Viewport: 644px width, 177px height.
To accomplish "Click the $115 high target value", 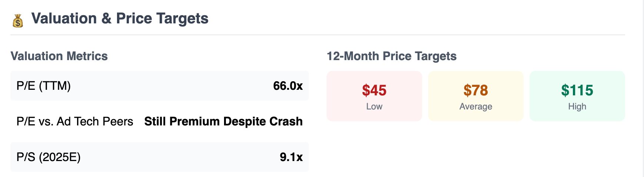I will pos(577,90).
